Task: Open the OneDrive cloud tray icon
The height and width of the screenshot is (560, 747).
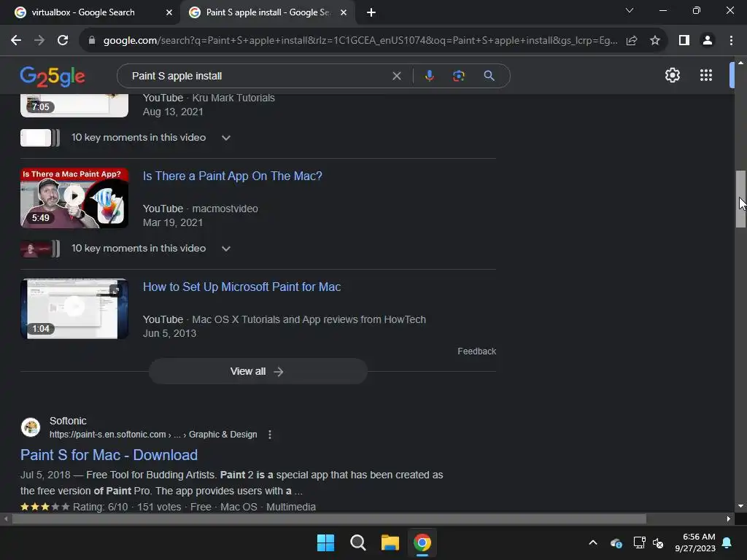Action: tap(616, 542)
